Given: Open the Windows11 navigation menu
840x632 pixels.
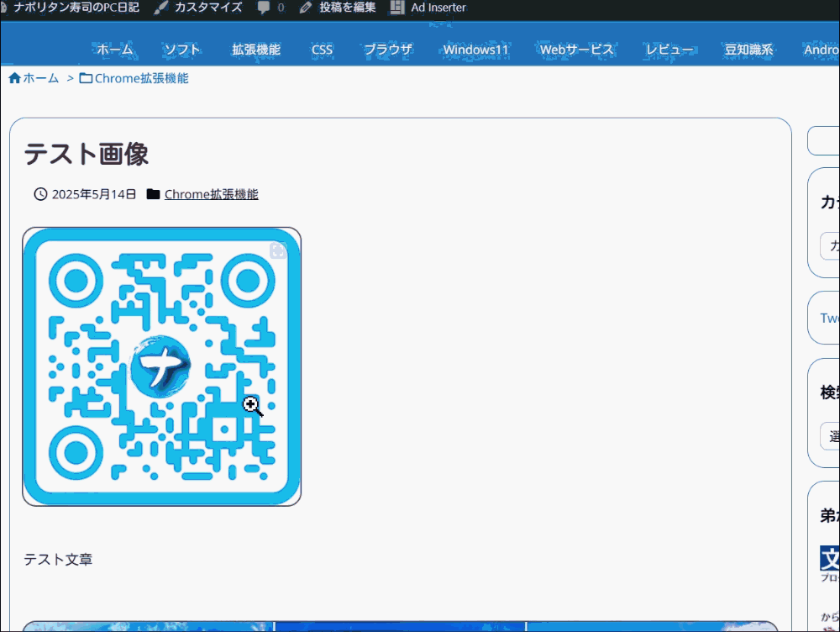Looking at the screenshot, I should [475, 50].
